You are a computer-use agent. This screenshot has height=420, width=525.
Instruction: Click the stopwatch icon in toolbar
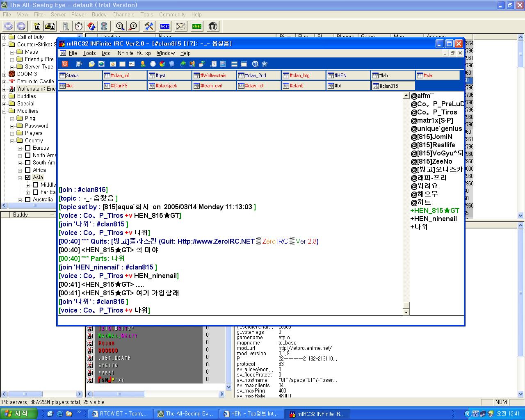[79, 26]
